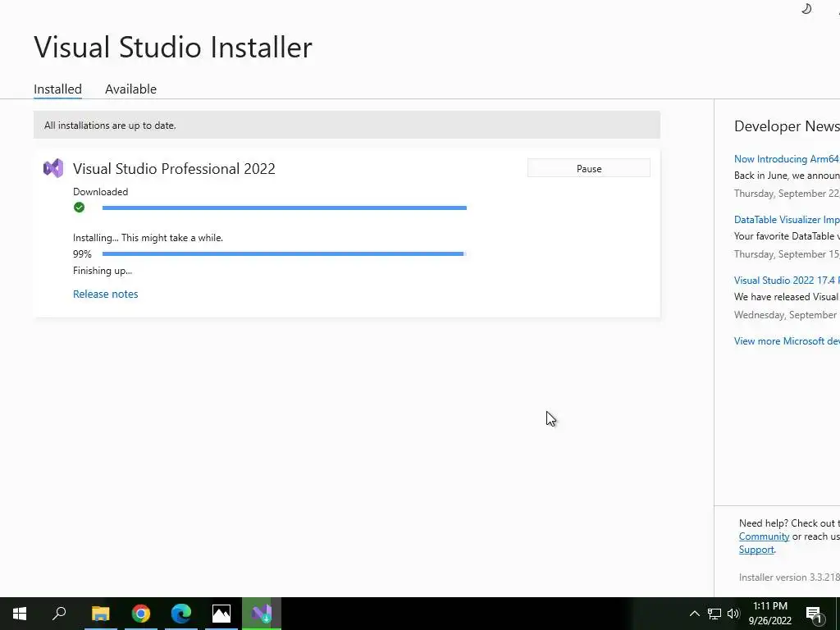
Task: Open the Release notes link
Action: 106,294
